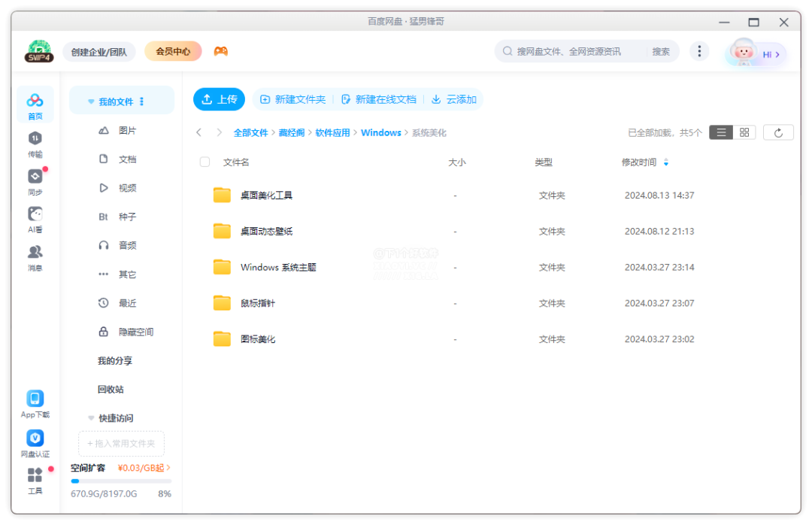The image size is (812, 525).
Task: Open the 会员中心 membership tab
Action: point(173,51)
